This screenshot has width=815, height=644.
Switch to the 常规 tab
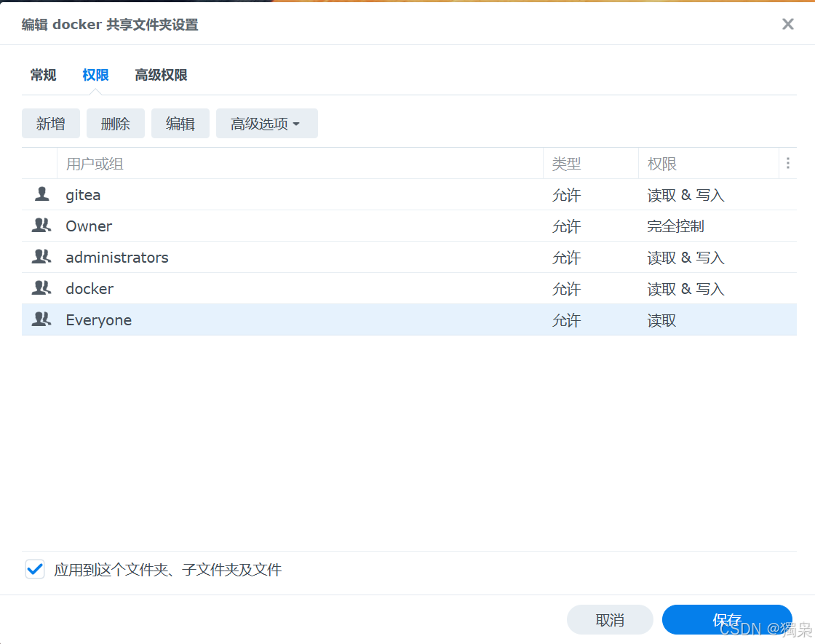43,75
